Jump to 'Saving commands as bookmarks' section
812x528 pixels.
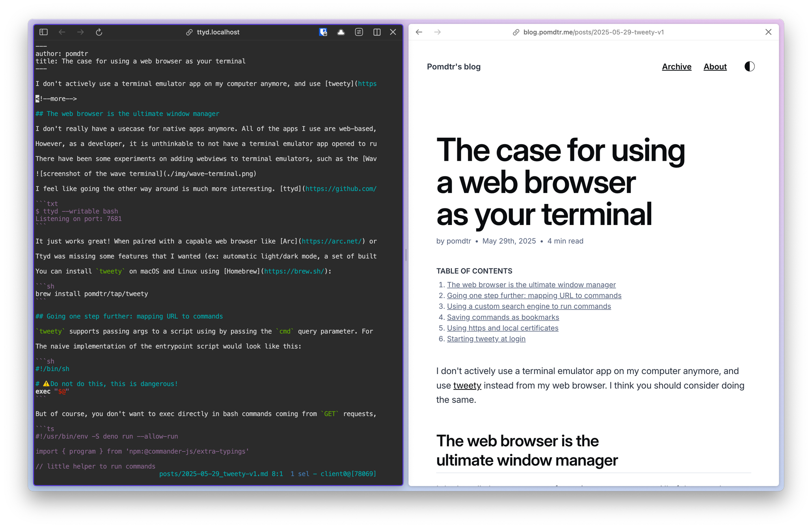(503, 317)
